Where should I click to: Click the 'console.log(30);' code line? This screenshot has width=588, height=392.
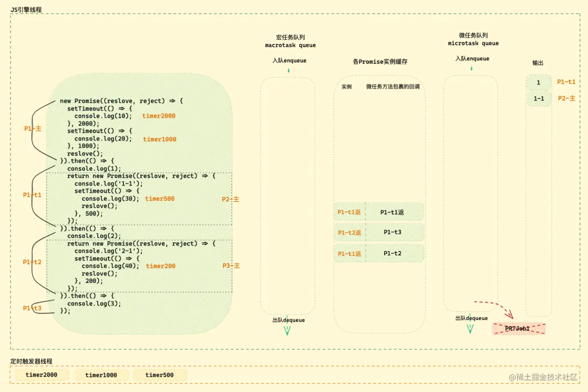coord(110,199)
